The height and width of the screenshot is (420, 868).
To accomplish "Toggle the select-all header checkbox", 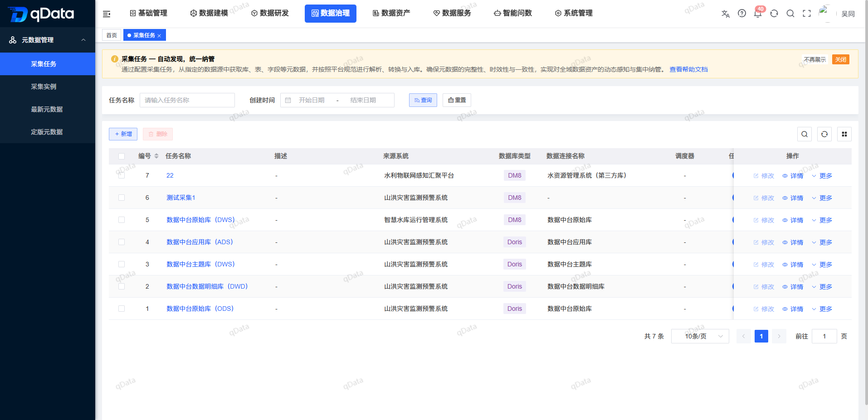I will tap(122, 156).
